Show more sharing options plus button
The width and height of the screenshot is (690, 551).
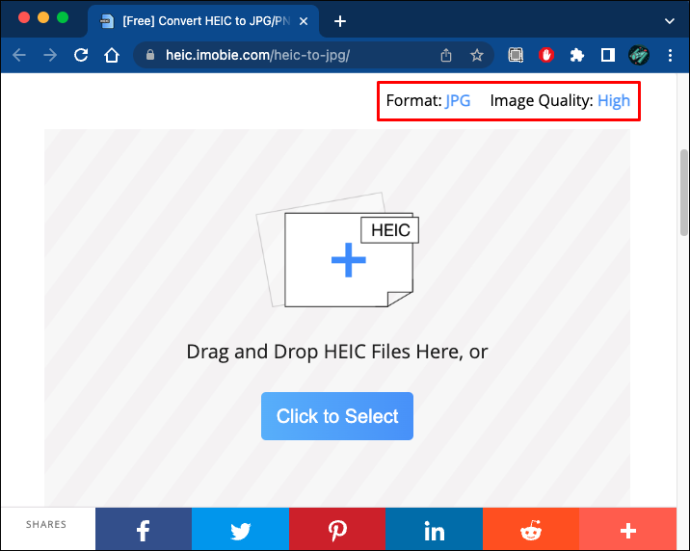[628, 530]
